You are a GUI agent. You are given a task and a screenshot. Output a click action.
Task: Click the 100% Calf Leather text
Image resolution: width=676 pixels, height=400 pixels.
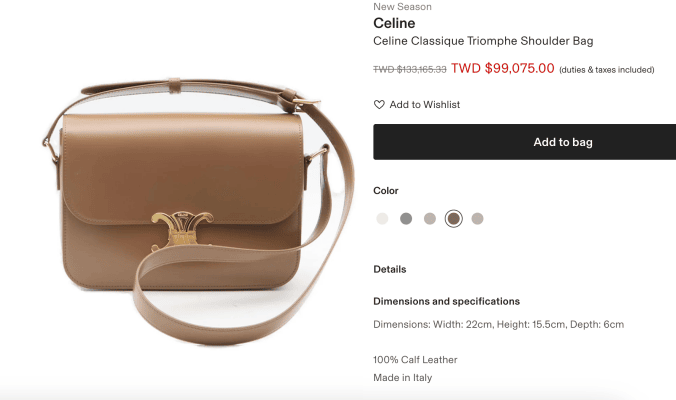tap(415, 359)
